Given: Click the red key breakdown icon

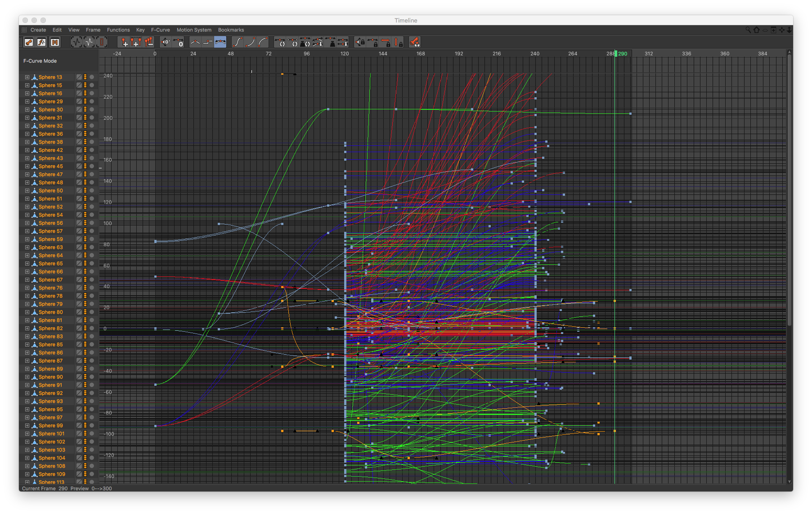Looking at the screenshot, I should 415,42.
